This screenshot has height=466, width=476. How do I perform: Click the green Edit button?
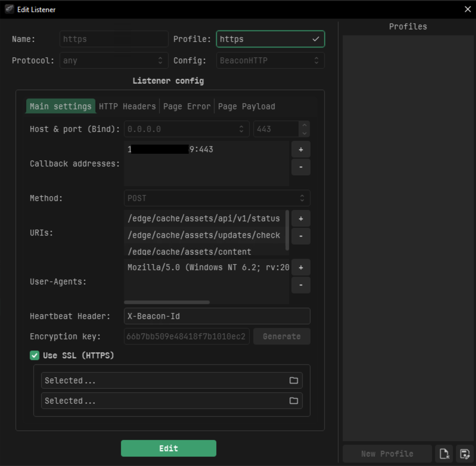[168, 449]
